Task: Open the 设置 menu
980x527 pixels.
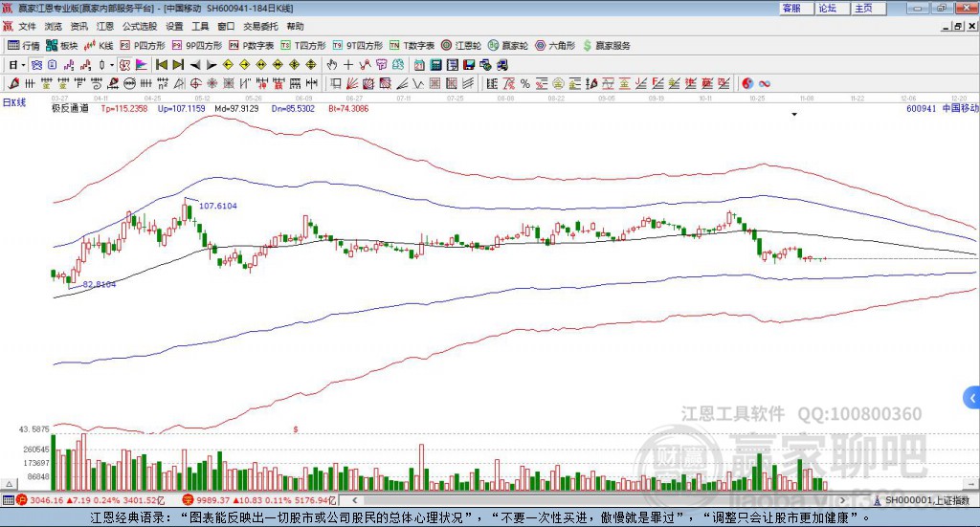Action: (x=174, y=26)
